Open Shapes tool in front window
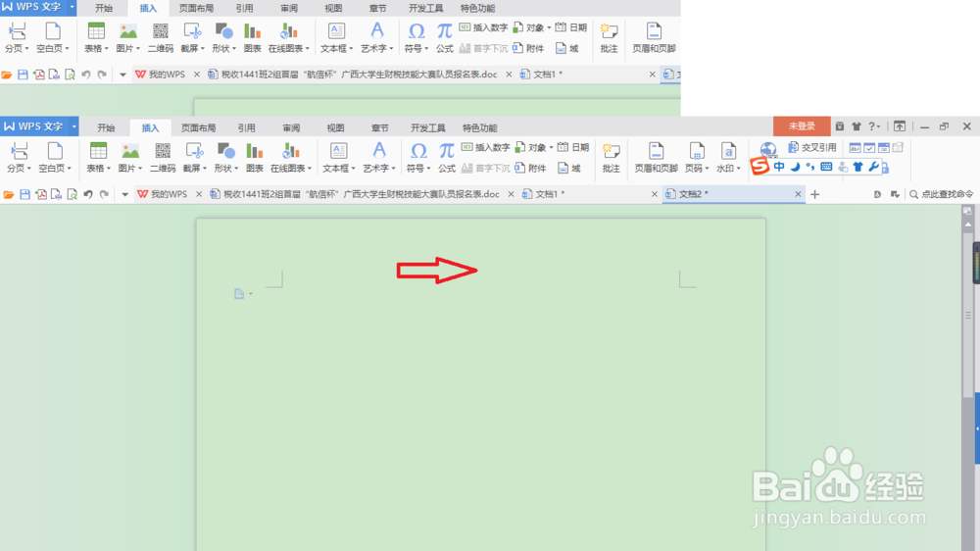Viewport: 980px width, 551px height. point(225,157)
